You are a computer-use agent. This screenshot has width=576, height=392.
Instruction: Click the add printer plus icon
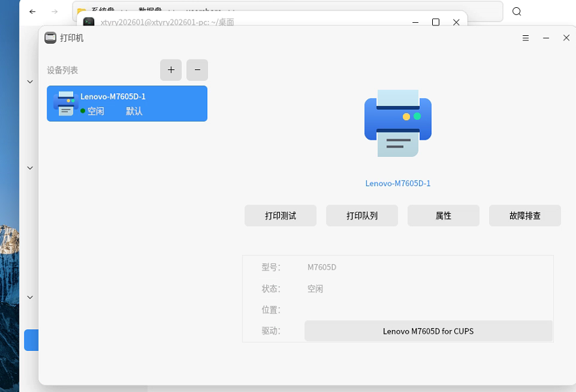(x=171, y=70)
